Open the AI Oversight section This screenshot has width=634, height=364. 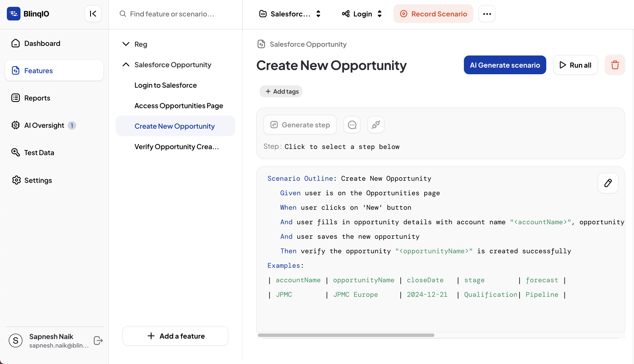point(44,125)
